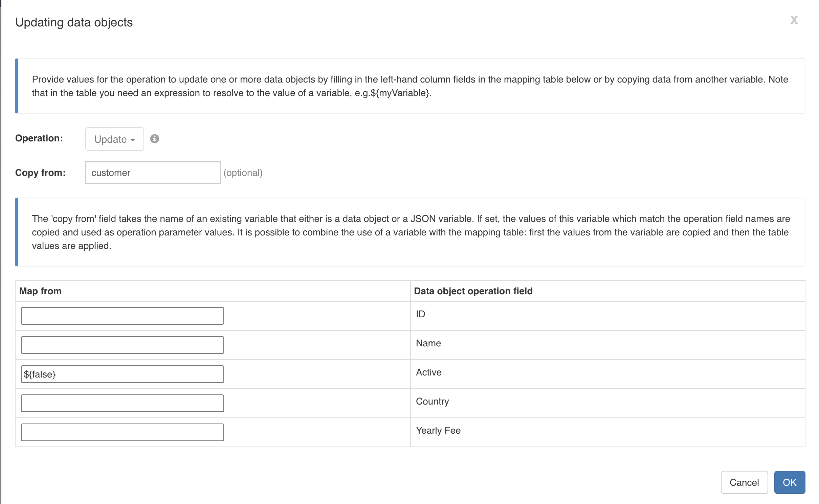The width and height of the screenshot is (819, 504).
Task: Select the Update option in Operation selector
Action: point(114,139)
